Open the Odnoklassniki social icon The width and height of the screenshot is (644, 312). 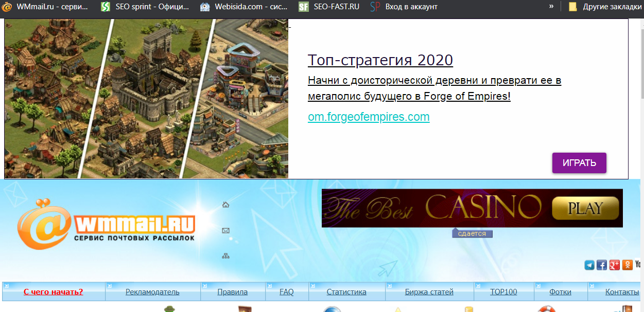click(627, 265)
